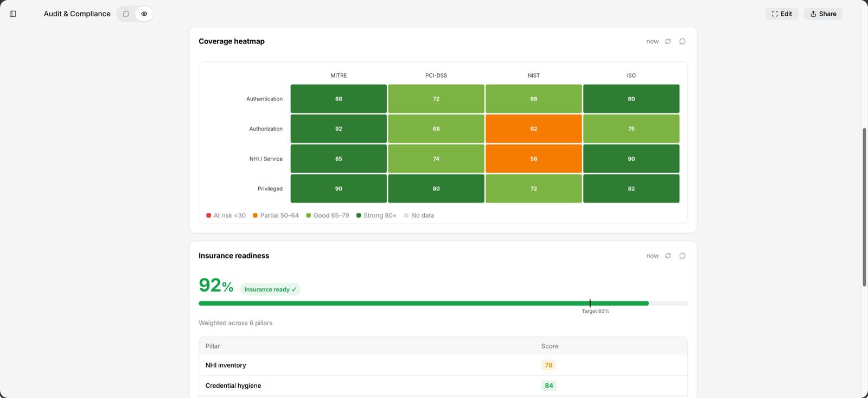The width and height of the screenshot is (868, 398).
Task: Click the red At risk <30 legend swatch
Action: click(x=209, y=216)
